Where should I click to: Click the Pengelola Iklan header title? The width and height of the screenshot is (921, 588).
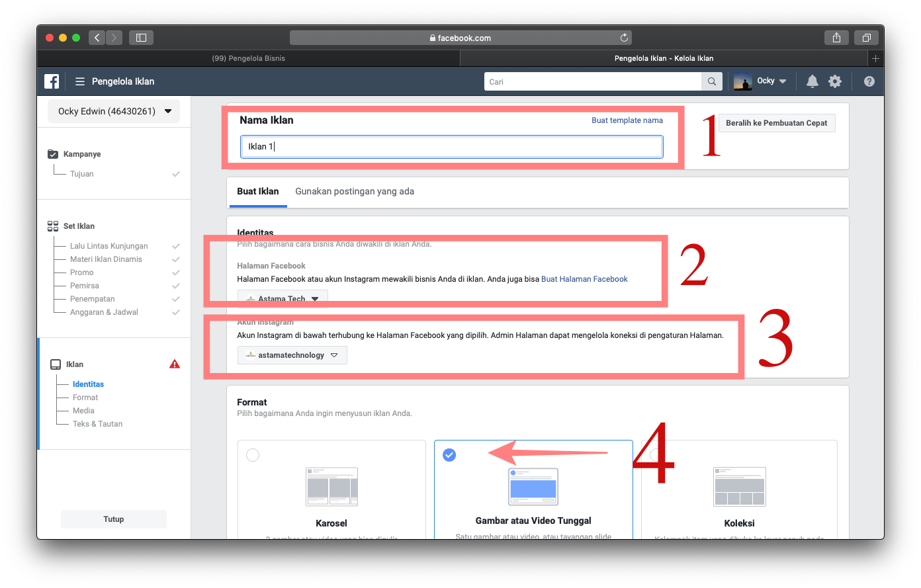pos(123,81)
